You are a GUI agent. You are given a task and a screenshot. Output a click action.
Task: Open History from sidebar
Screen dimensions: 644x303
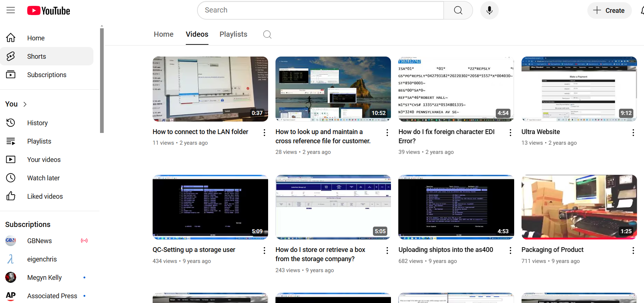pos(37,123)
